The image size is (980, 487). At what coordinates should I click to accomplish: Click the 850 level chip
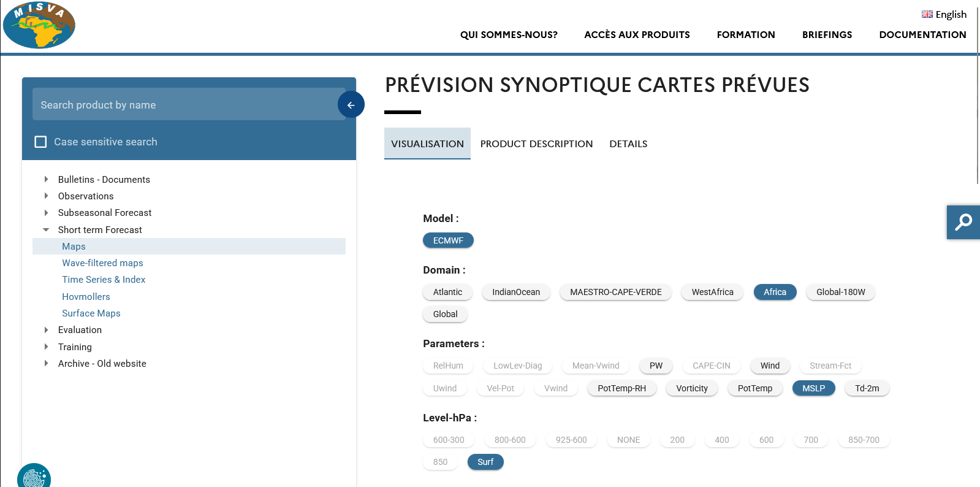pos(440,462)
